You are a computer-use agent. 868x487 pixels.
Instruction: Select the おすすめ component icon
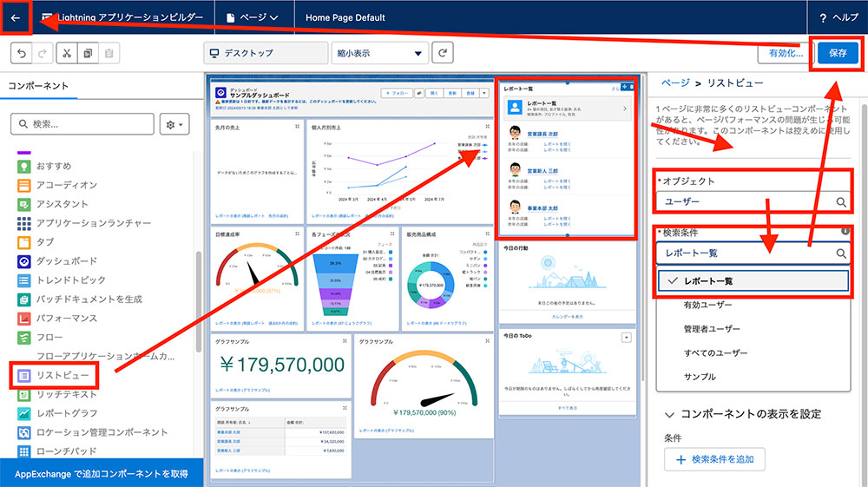[x=23, y=166]
